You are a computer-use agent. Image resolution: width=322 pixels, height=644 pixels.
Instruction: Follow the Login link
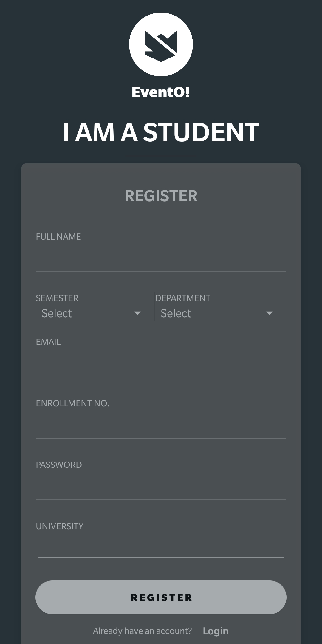(x=216, y=631)
